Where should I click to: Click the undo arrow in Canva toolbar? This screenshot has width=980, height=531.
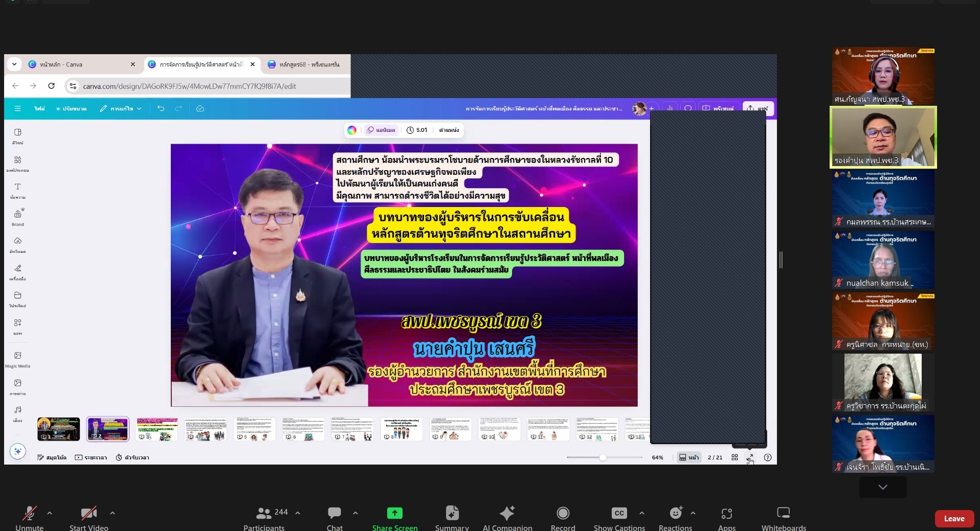[x=161, y=108]
